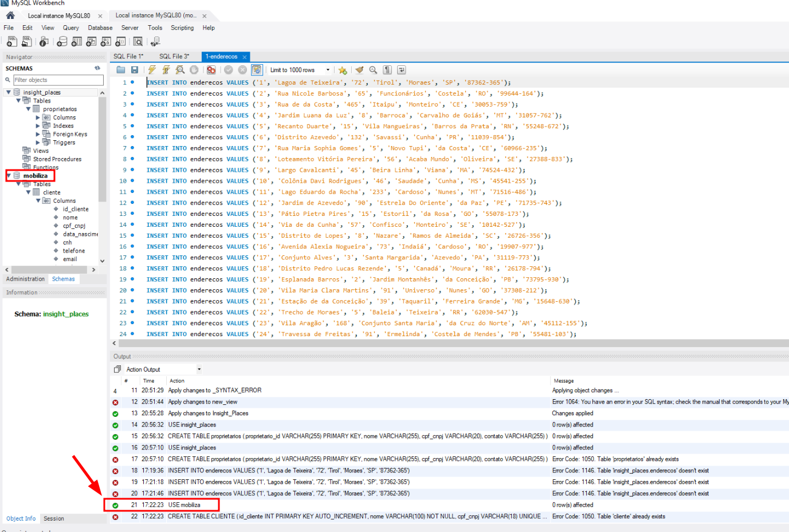The image size is (789, 532).
Task: Open the Limit to 1000 rows dropdown
Action: (328, 69)
